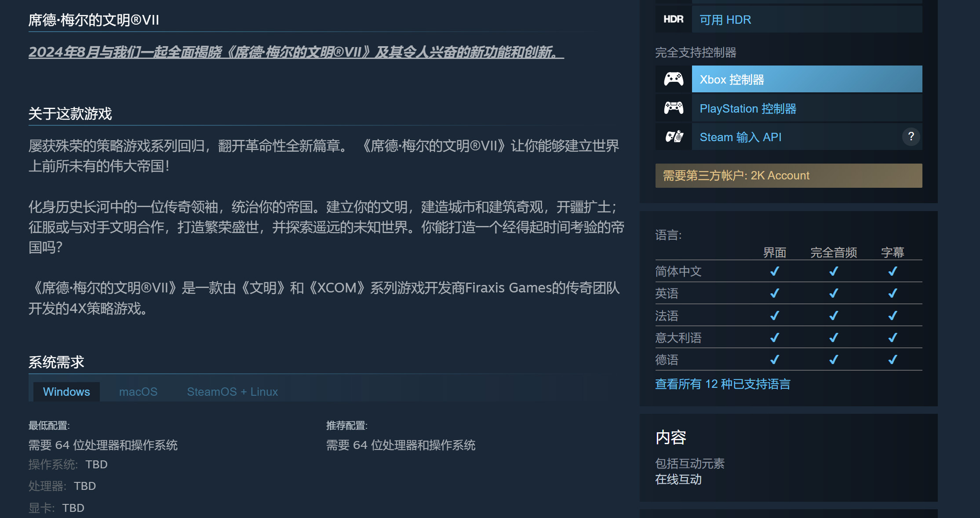
Task: Toggle the English full audio checkmark
Action: pyautogui.click(x=833, y=293)
